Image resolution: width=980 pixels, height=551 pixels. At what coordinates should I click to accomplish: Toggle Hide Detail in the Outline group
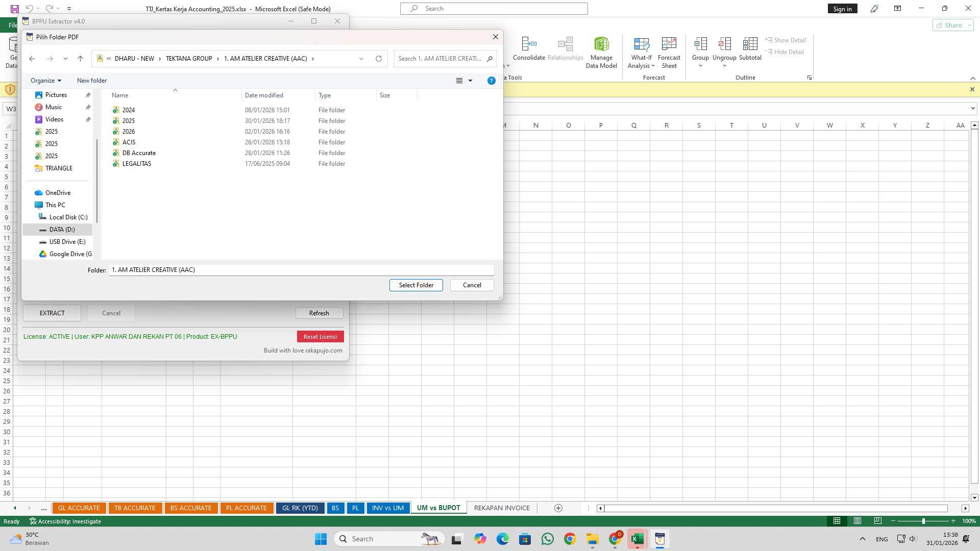(x=785, y=52)
